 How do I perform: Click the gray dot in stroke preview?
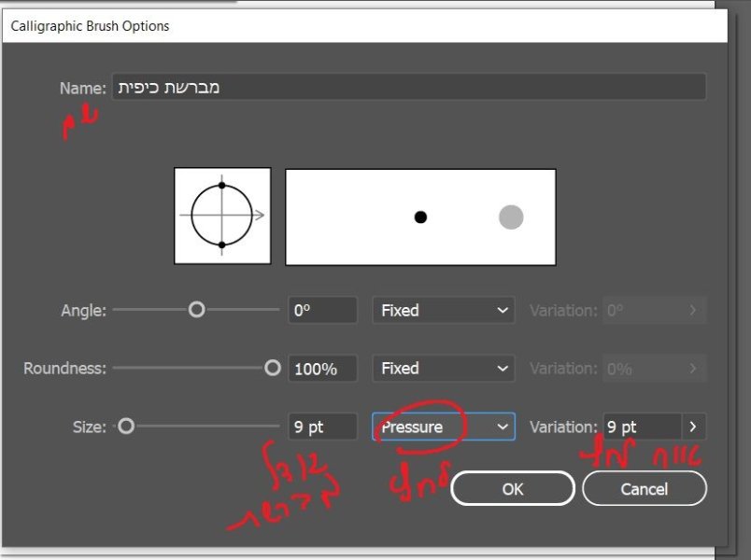click(x=511, y=217)
